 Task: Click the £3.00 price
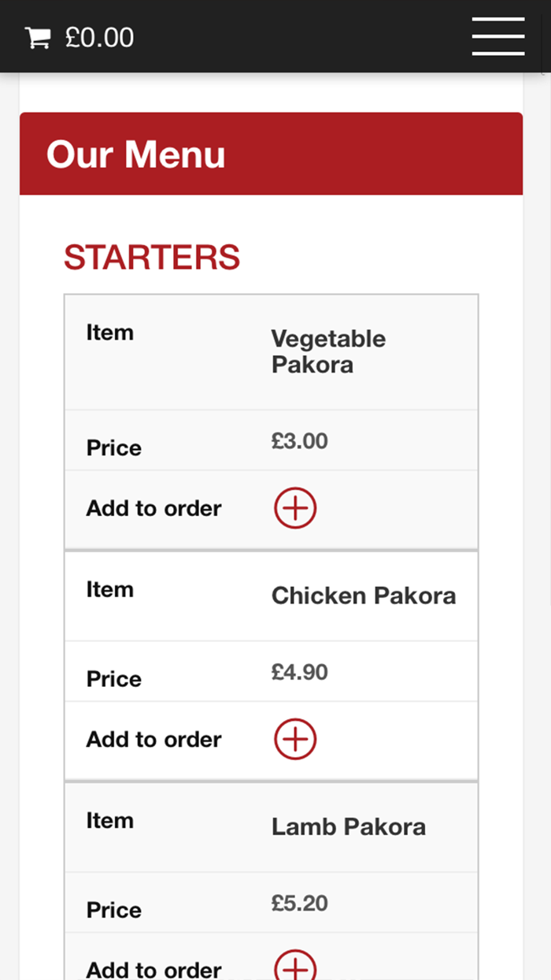coord(300,441)
